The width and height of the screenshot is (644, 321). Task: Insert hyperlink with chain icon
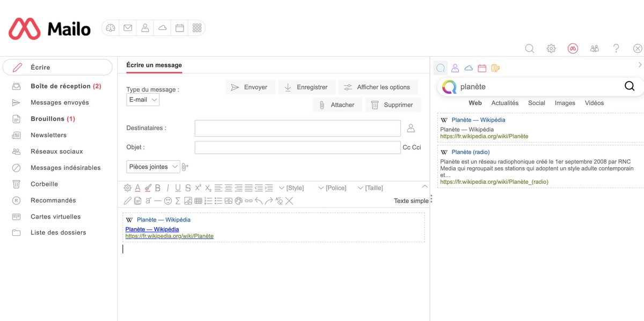click(x=248, y=201)
